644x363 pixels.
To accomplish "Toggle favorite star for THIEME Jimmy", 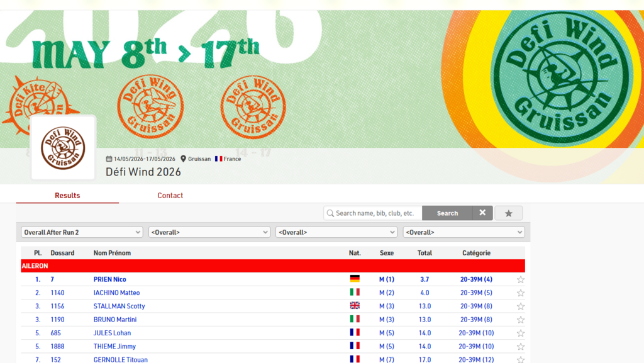I will coord(520,347).
